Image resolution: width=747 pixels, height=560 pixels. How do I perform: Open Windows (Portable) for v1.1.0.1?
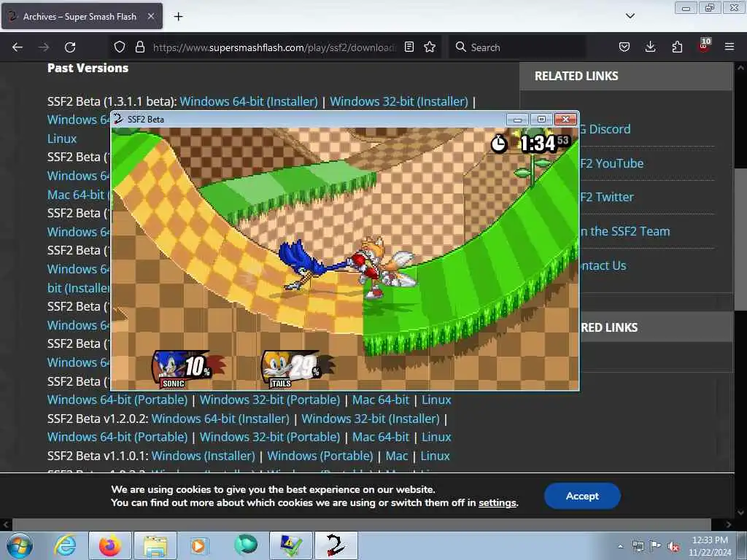point(320,456)
